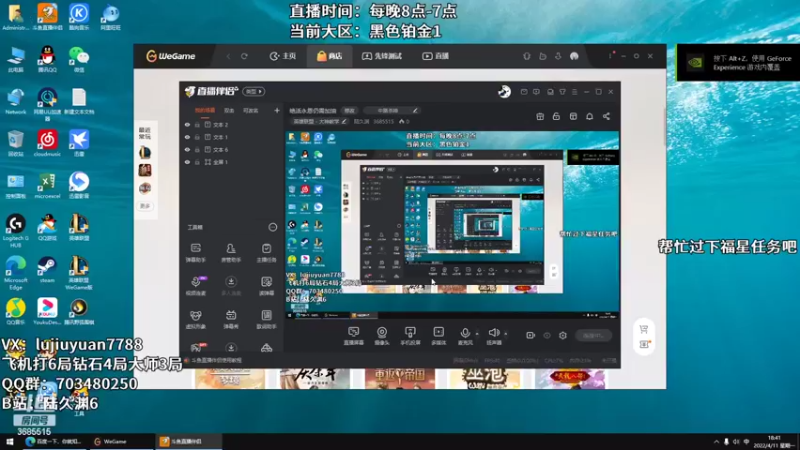Open the Windows Start menu
Screen dimensions: 800x450
coord(10,442)
